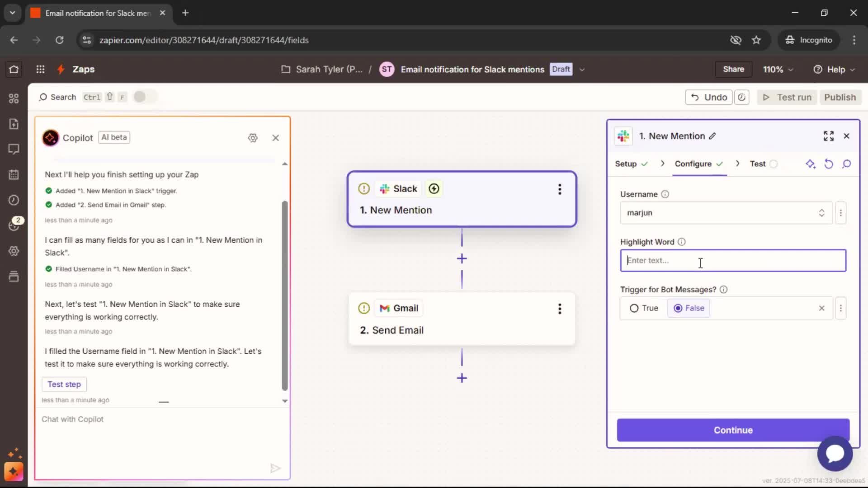The width and height of the screenshot is (868, 488).
Task: Add a step between Slack and Gmail
Action: click(462, 259)
